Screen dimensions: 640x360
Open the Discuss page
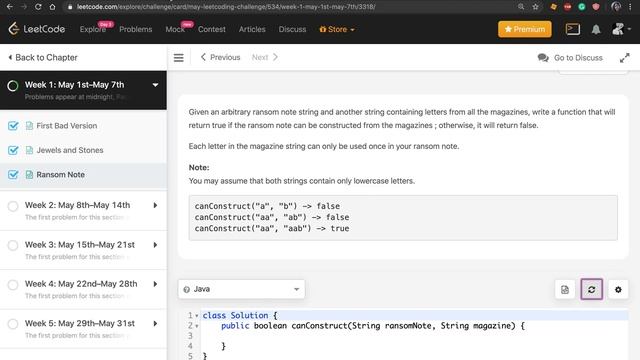click(x=292, y=29)
